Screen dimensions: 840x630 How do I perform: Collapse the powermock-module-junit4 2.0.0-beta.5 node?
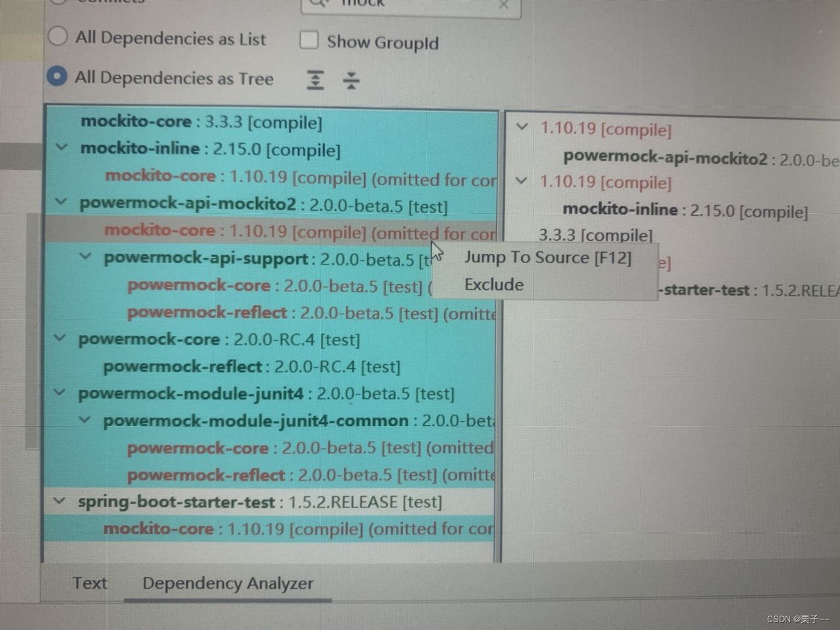60,392
